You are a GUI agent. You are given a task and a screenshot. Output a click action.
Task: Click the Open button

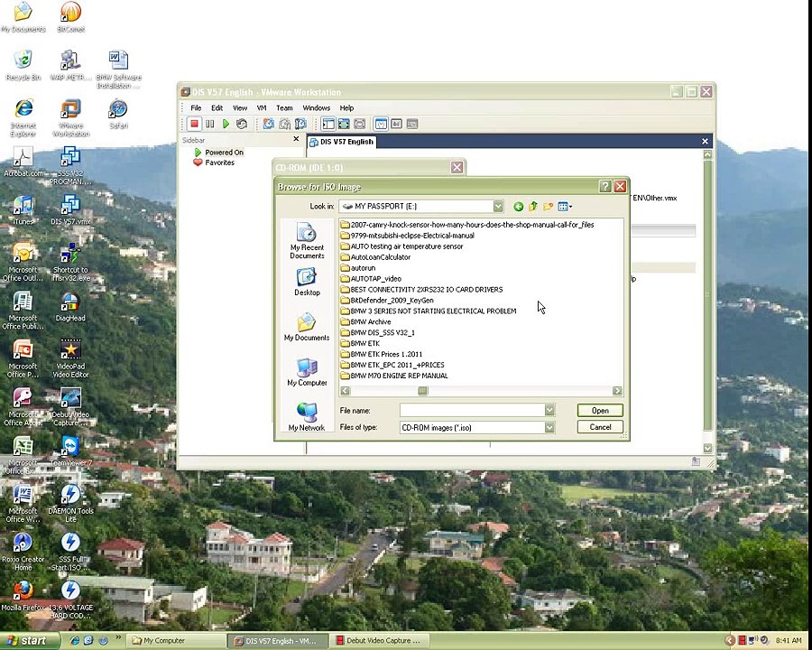click(x=600, y=411)
